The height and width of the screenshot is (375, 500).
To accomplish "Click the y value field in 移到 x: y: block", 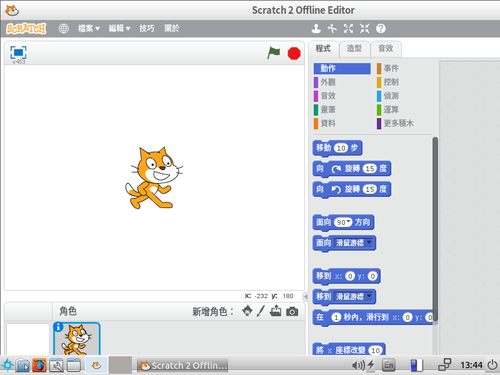I will [x=373, y=276].
